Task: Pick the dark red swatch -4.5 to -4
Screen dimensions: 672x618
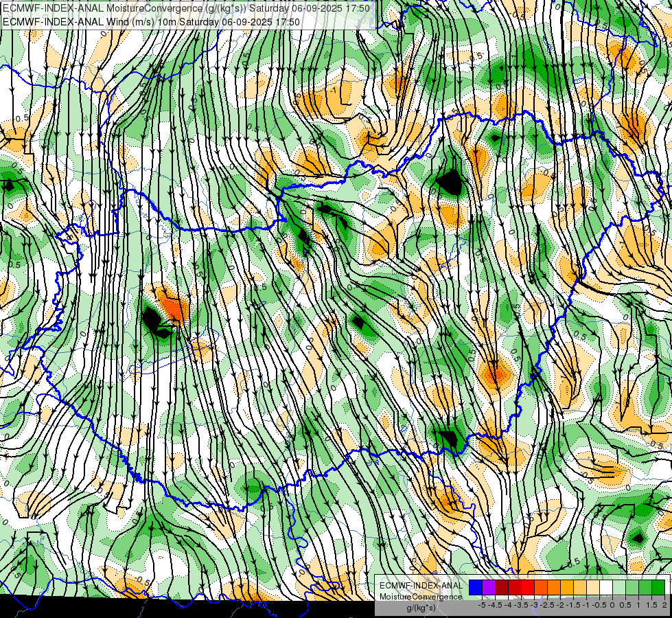Action: pyautogui.click(x=502, y=588)
